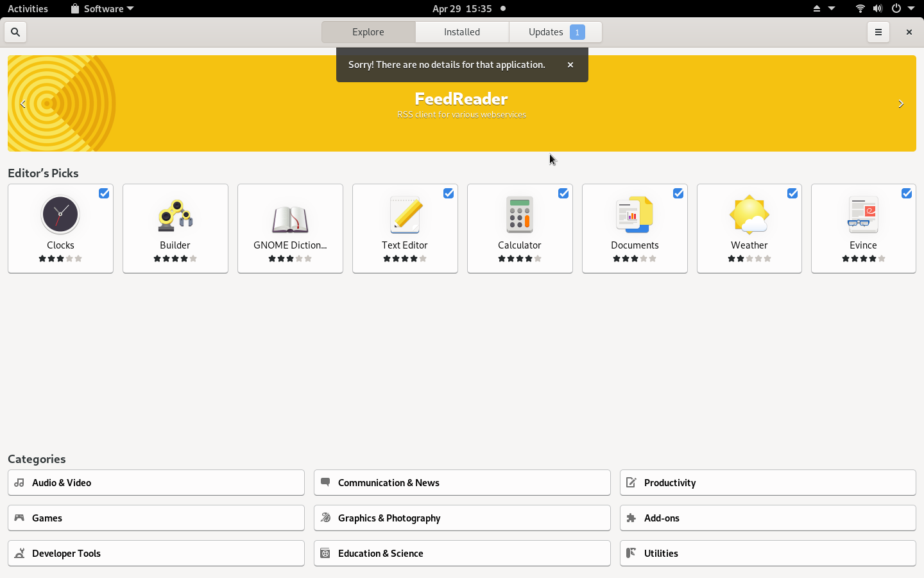Open the Utilities category

coord(768,553)
